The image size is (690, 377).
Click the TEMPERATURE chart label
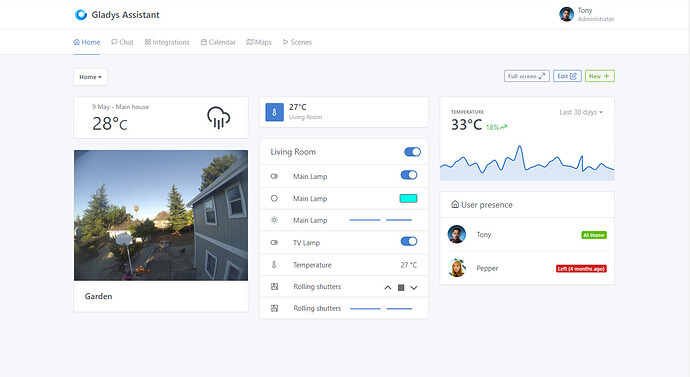coord(467,112)
